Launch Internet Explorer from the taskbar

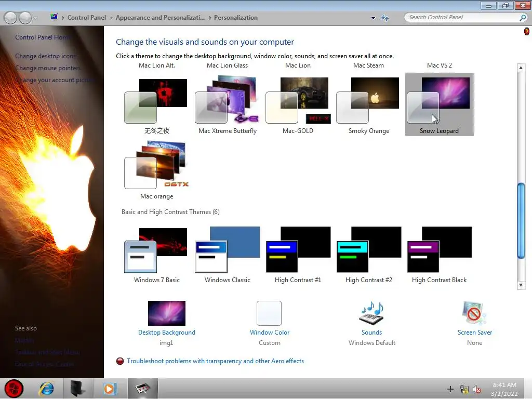[x=46, y=389]
